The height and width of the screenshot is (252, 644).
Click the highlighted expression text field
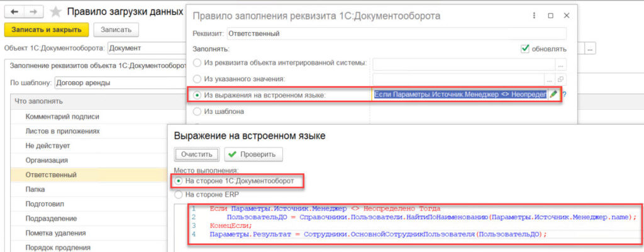(460, 94)
